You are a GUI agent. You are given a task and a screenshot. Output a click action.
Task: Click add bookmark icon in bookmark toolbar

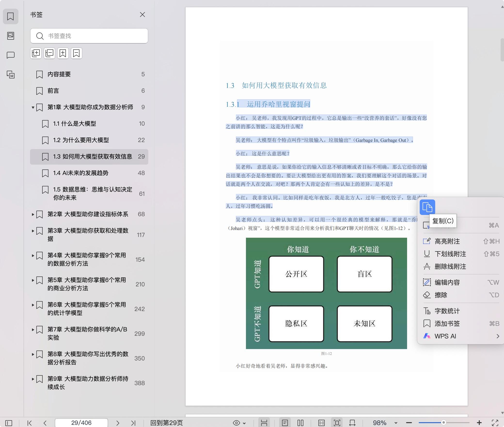tap(63, 53)
